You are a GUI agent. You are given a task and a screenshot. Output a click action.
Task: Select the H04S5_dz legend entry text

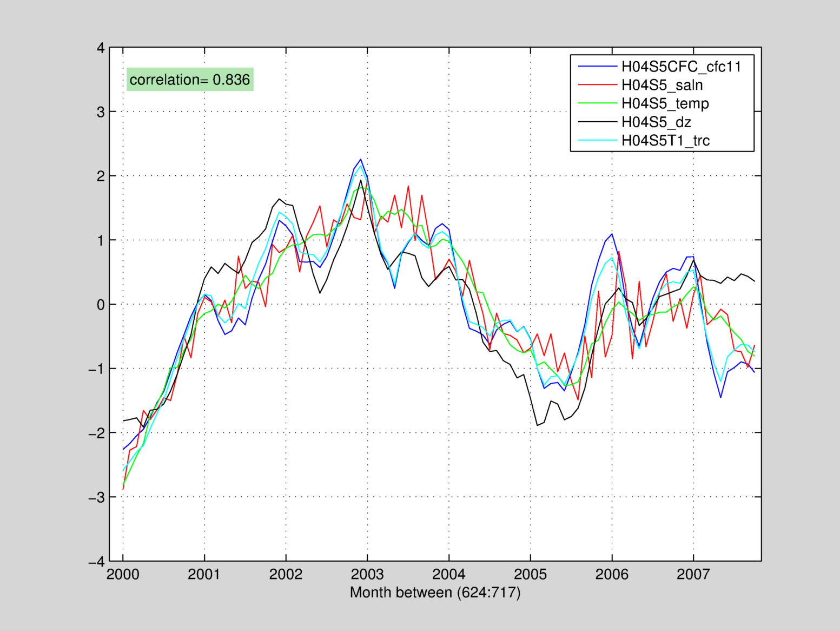point(656,122)
